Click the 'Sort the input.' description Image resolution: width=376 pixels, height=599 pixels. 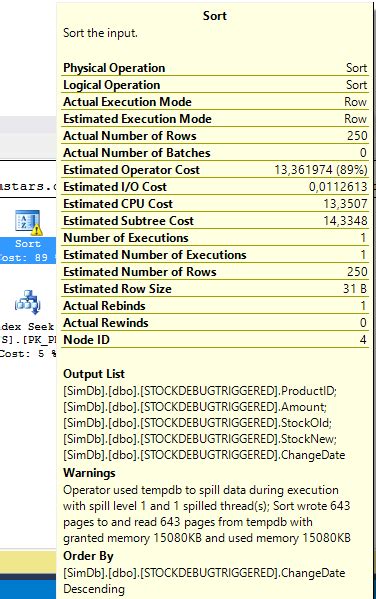coord(100,33)
